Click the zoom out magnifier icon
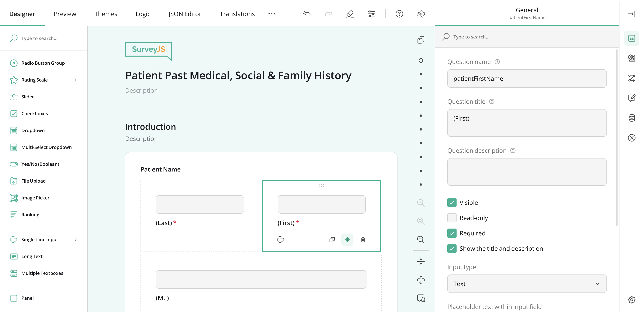Screen dimensions: 644x312 click(x=421, y=240)
